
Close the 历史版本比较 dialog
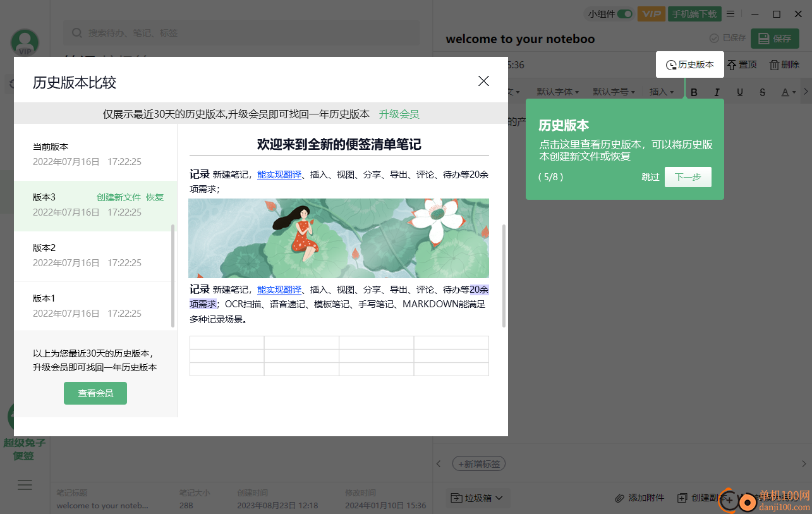pos(483,81)
